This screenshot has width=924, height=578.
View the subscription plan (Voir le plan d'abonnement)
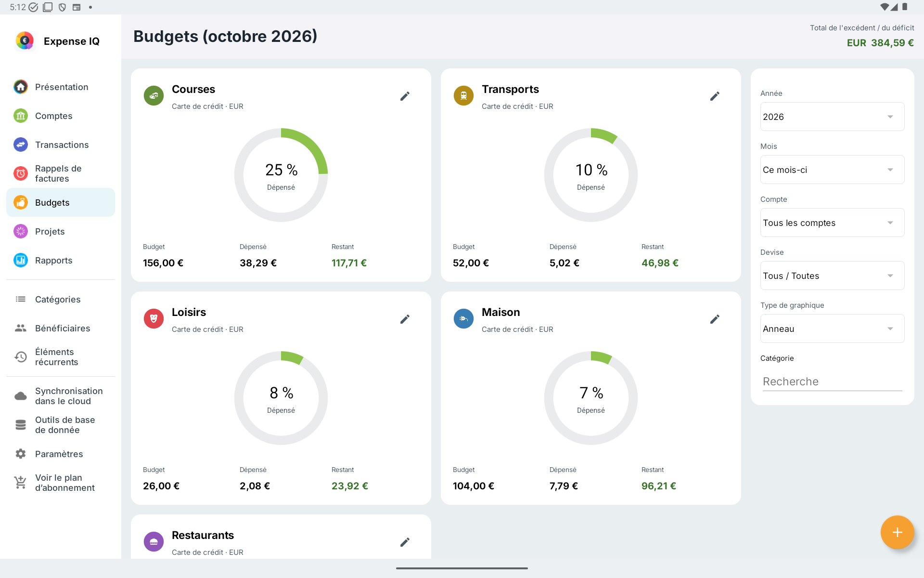[61, 483]
